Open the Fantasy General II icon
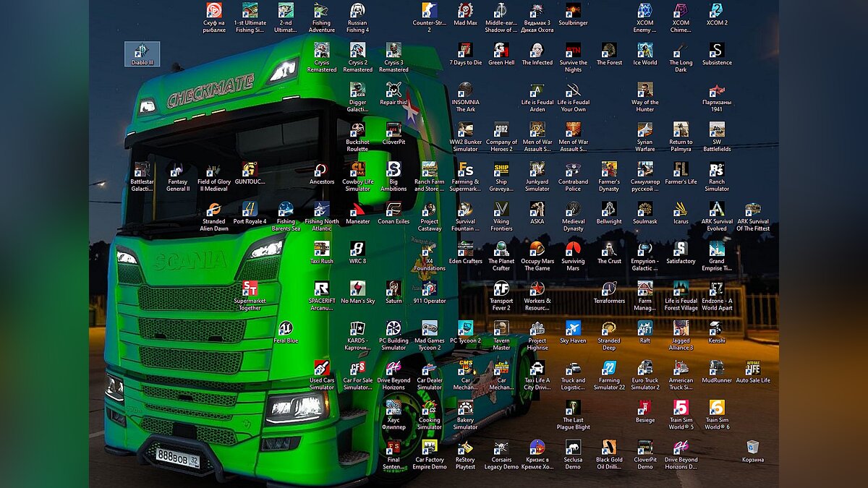This screenshot has height=488, width=868. tap(178, 177)
